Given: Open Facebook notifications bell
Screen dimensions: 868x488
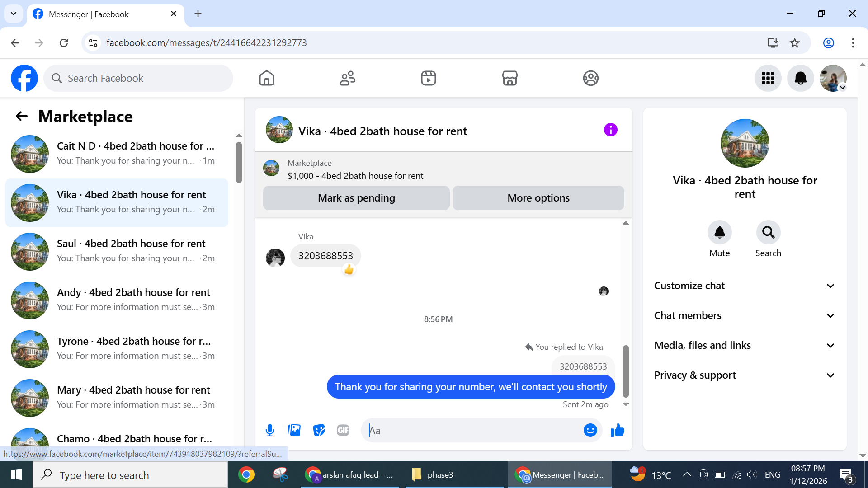Looking at the screenshot, I should click(x=800, y=78).
